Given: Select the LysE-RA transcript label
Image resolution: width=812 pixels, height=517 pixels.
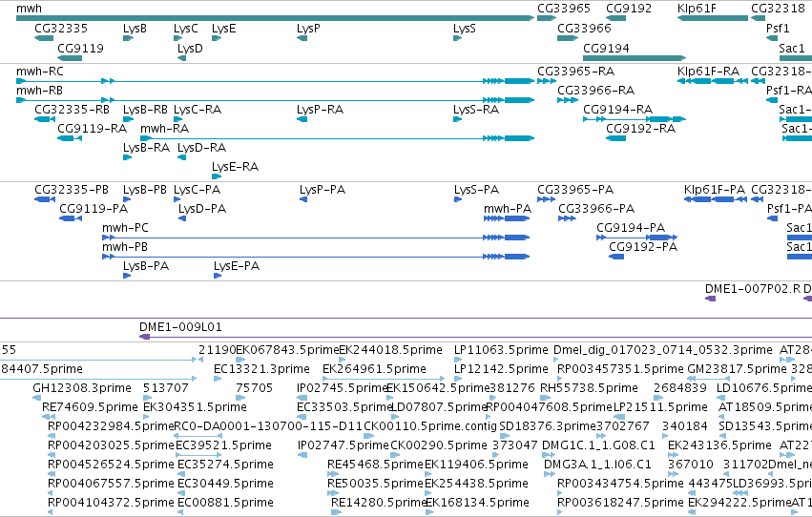Looking at the screenshot, I should 235,167.
